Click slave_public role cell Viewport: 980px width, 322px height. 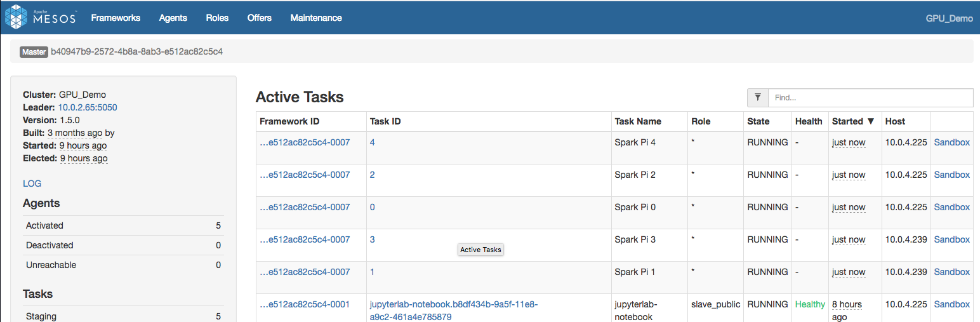coord(716,304)
